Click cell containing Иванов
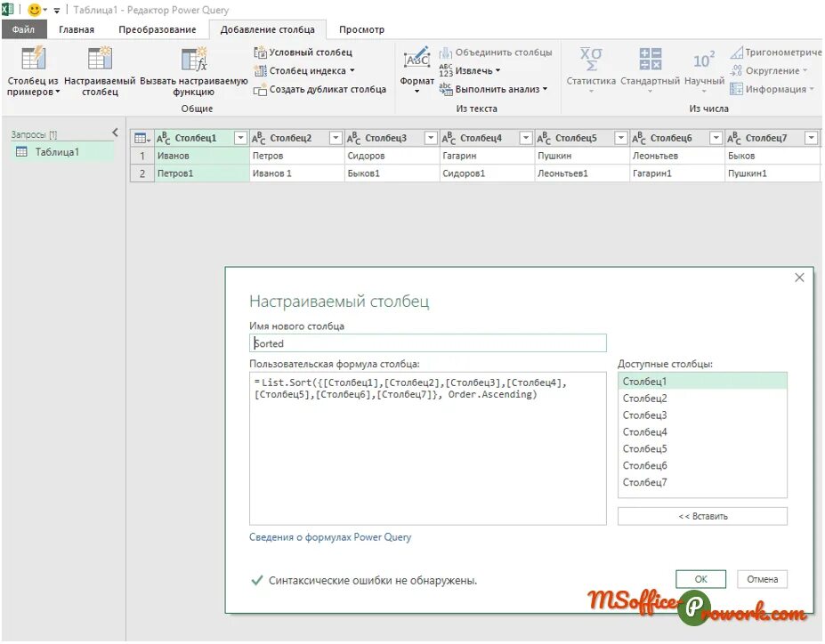Viewport: 825px width, 644px height. coord(202,156)
